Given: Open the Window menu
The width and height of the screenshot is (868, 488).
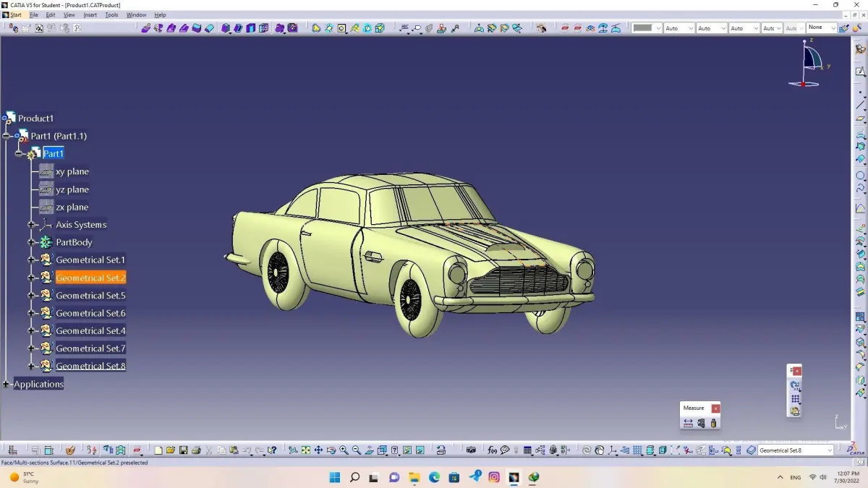Looking at the screenshot, I should click(136, 14).
